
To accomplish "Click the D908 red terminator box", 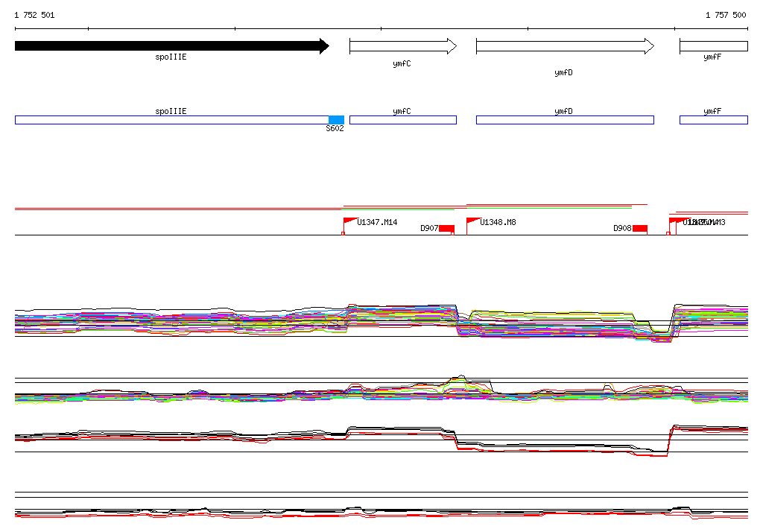I will coord(639,229).
